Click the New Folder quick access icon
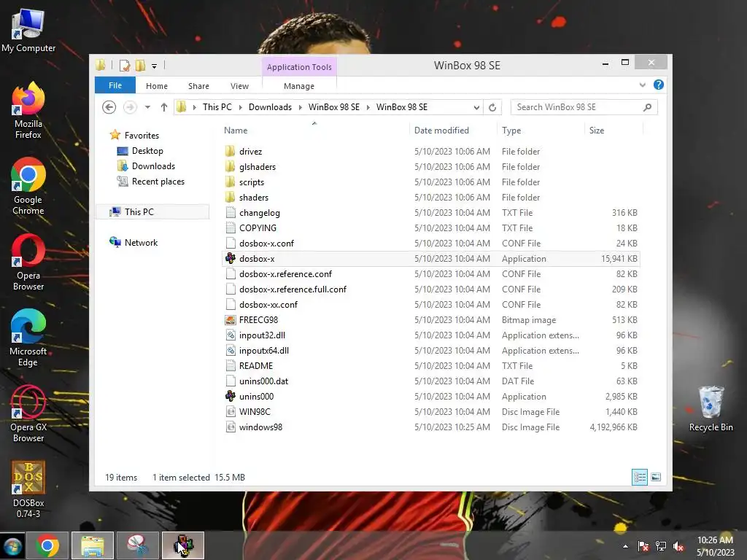The width and height of the screenshot is (747, 560). (x=140, y=65)
